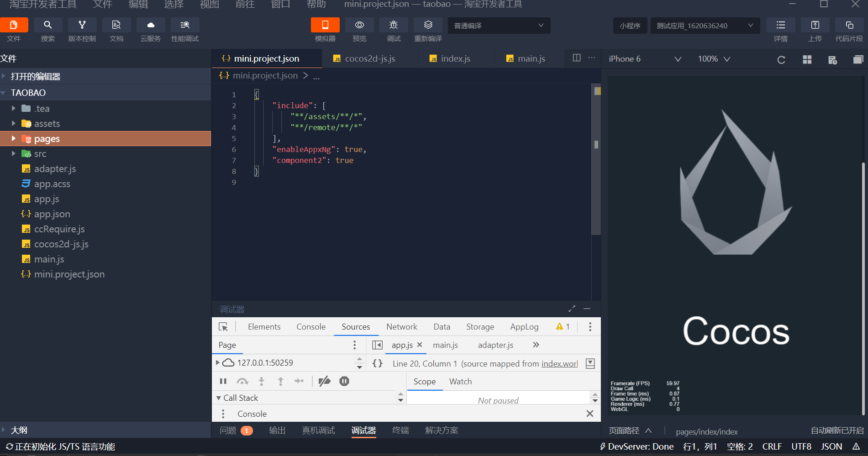Screen dimensions: 868x456
Task: Switch to the index.js editor tab
Action: tap(456, 59)
